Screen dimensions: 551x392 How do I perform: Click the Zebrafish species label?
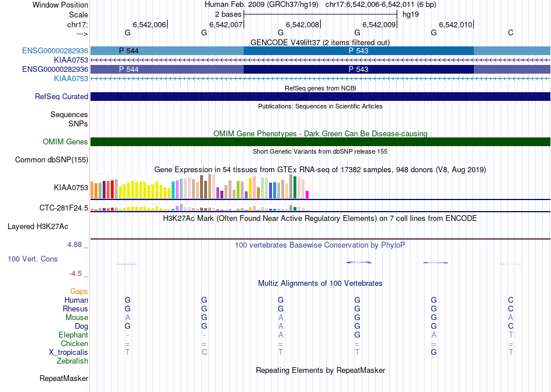tap(72, 361)
